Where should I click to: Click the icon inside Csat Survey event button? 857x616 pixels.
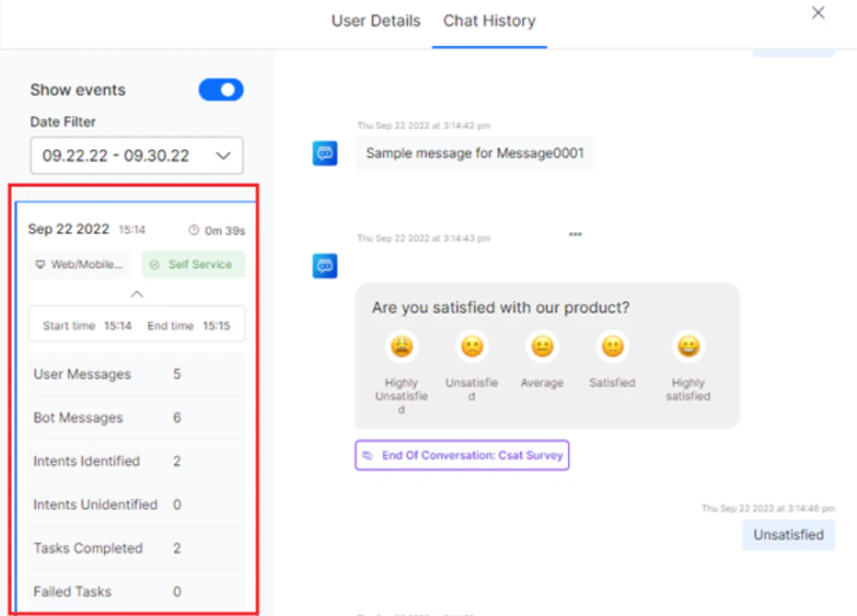368,455
